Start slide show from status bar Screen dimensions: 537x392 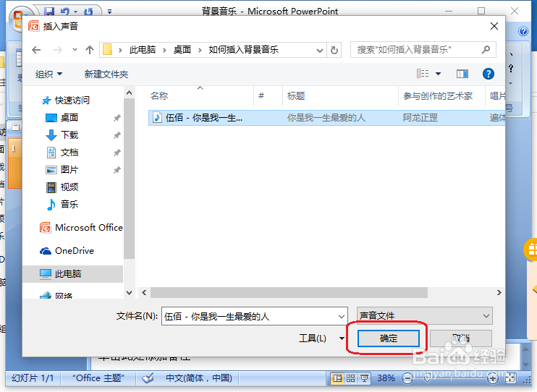[364, 378]
